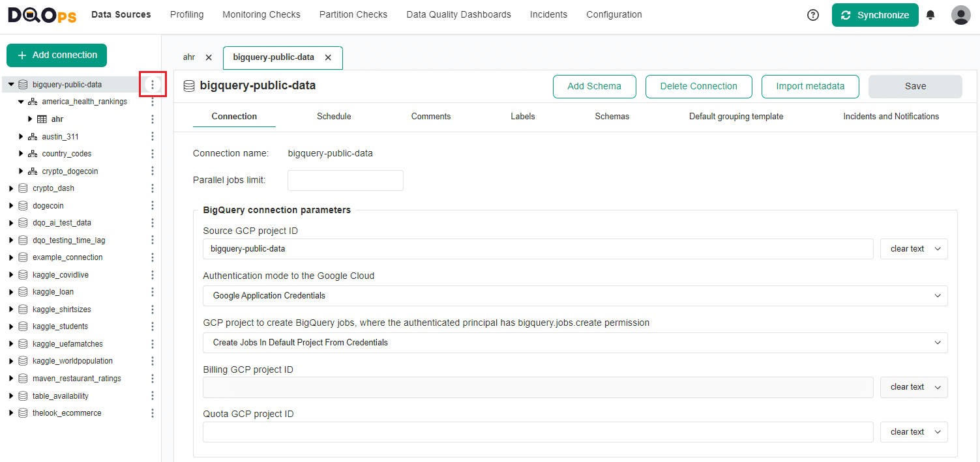
Task: Open kebab menu for crypto_dash
Action: tap(153, 188)
